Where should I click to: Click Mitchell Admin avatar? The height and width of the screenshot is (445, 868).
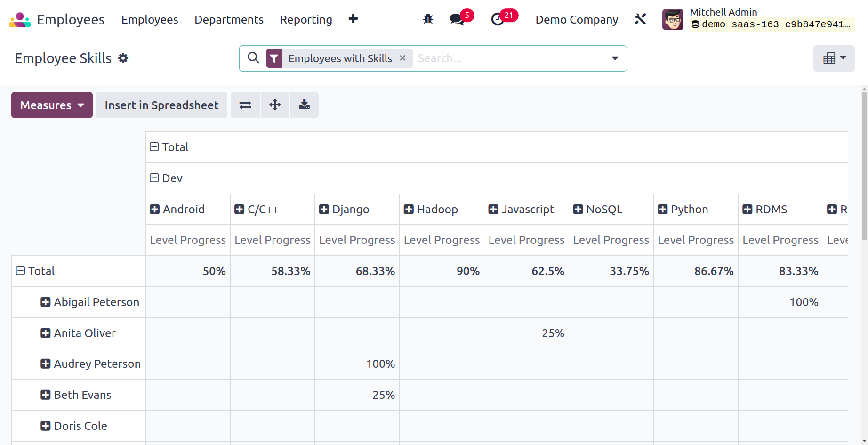tap(673, 19)
